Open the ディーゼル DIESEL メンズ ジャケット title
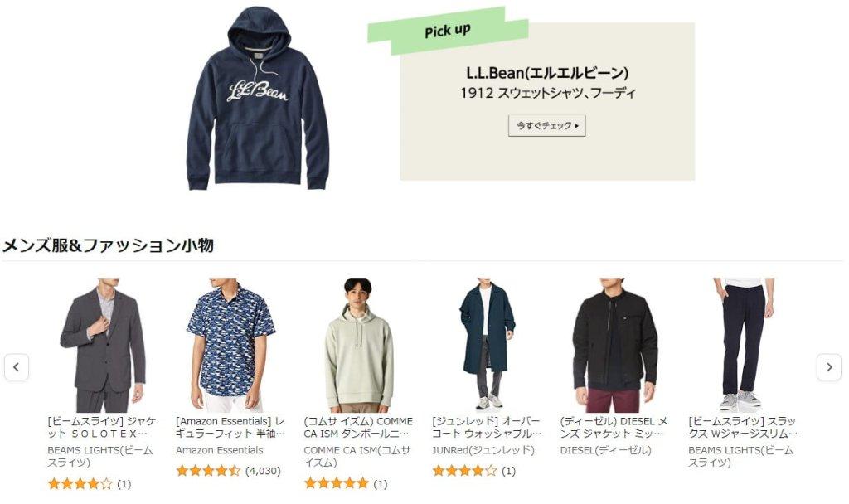Image resolution: width=849 pixels, height=504 pixels. pos(614,427)
